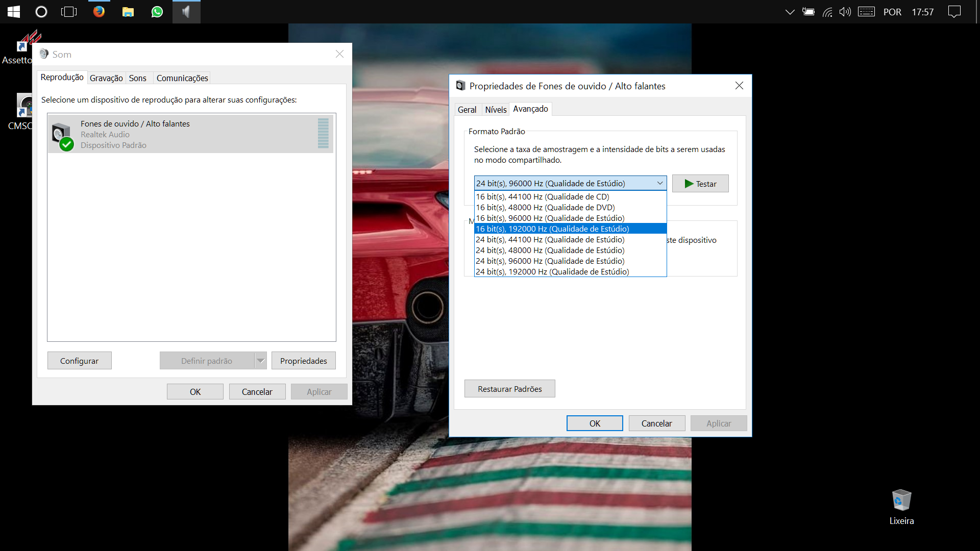Viewport: 980px width, 551px height.
Task: Open clock showing 17:57
Action: tap(923, 12)
